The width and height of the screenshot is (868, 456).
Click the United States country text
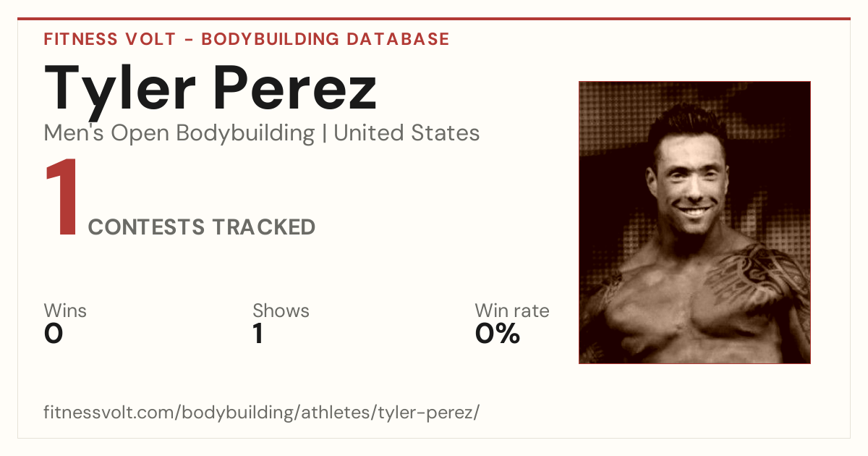coord(407,133)
